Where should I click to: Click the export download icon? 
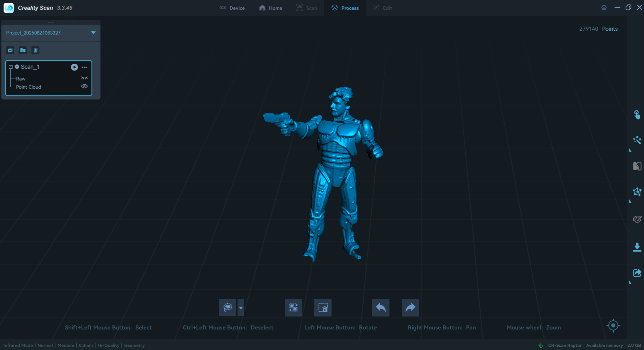[x=637, y=247]
